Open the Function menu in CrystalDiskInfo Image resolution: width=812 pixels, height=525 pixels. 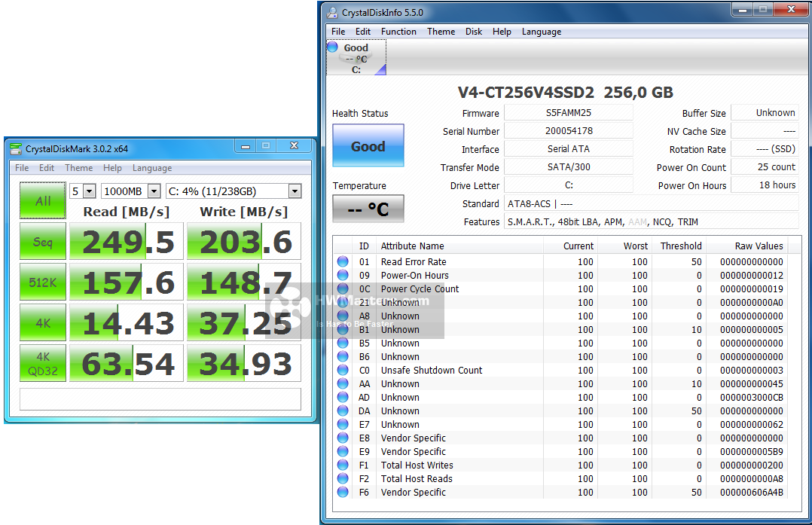[x=398, y=32]
